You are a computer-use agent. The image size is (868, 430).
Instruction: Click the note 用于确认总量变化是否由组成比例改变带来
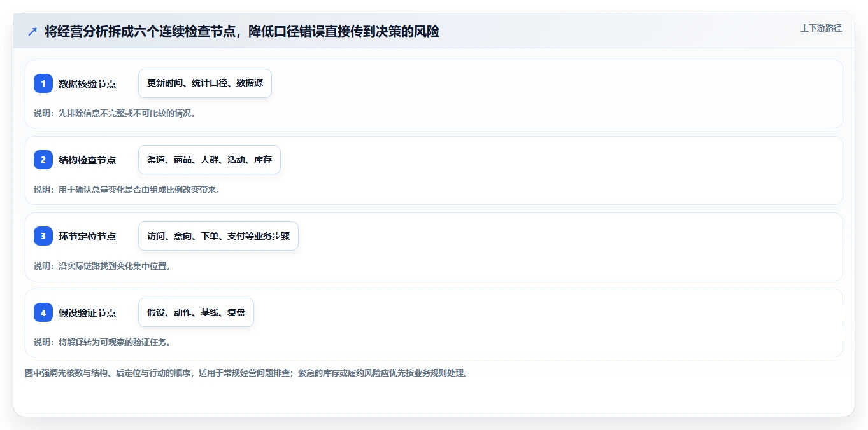[127, 190]
